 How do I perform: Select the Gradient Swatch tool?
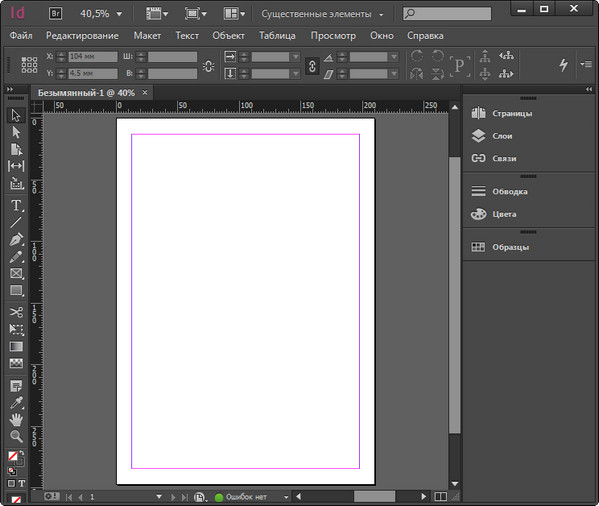16,346
